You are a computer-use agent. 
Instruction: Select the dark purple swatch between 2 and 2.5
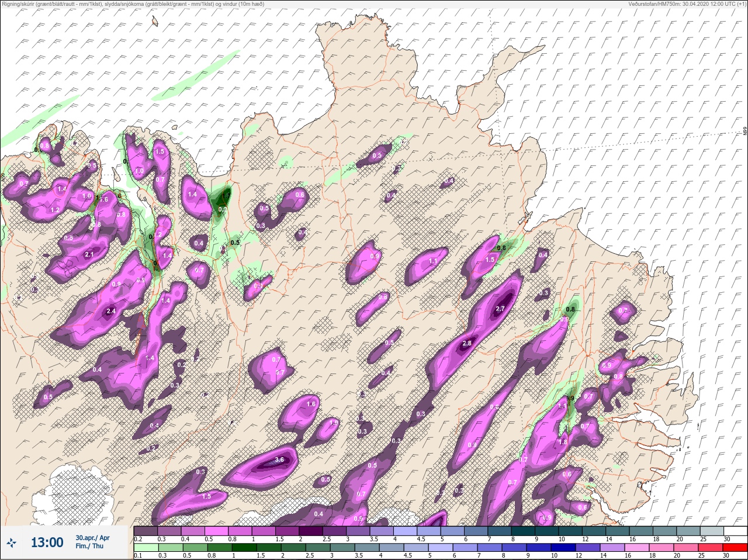point(312,531)
